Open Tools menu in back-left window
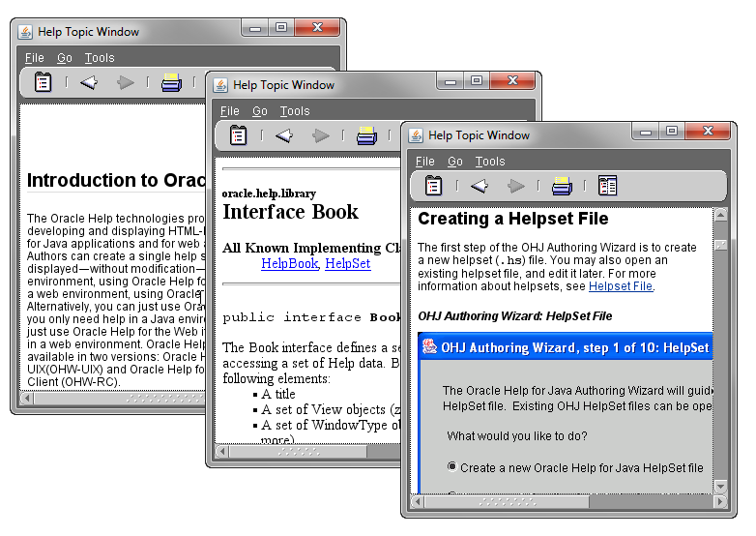 pyautogui.click(x=100, y=58)
